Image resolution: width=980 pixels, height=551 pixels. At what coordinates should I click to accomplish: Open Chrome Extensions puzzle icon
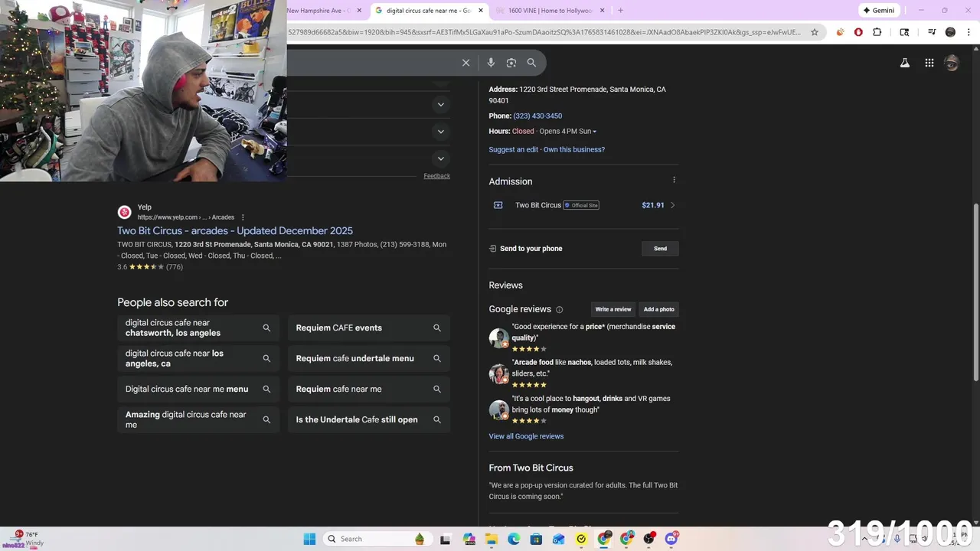877,32
